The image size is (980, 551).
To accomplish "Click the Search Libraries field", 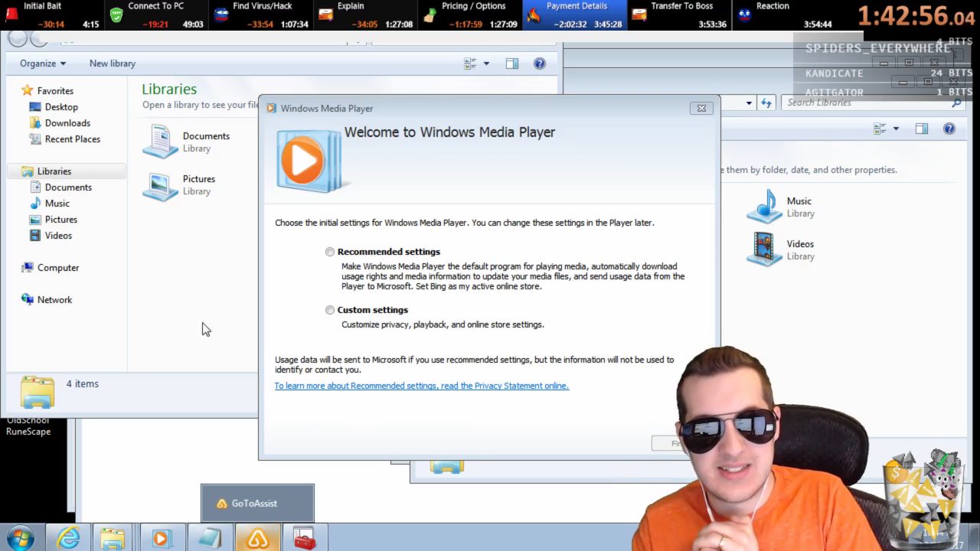I will pyautogui.click(x=871, y=103).
